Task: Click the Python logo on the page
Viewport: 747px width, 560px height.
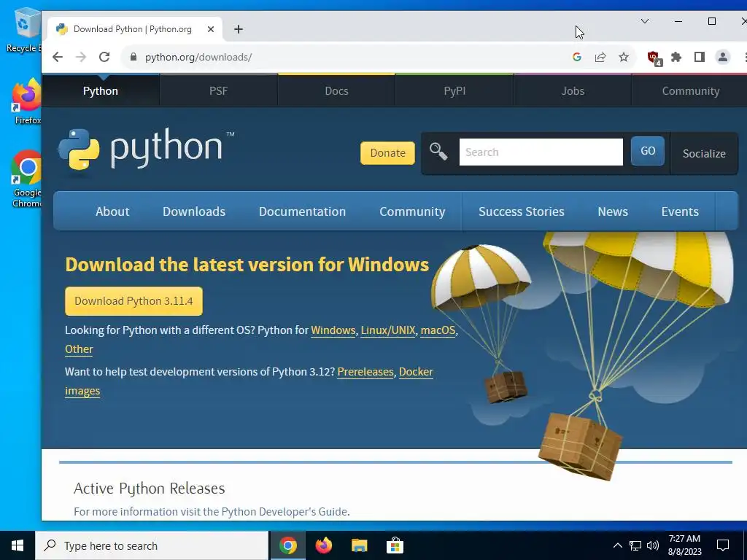Action: pyautogui.click(x=146, y=149)
